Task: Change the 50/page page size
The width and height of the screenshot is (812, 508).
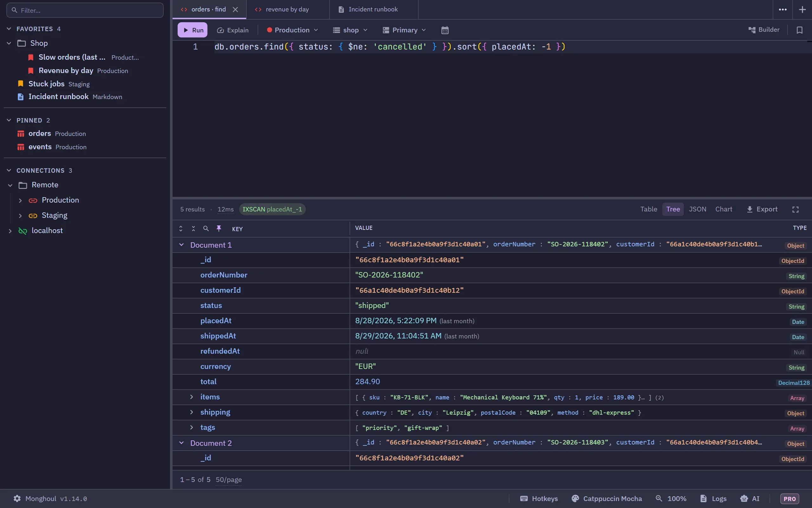Action: 228,479
